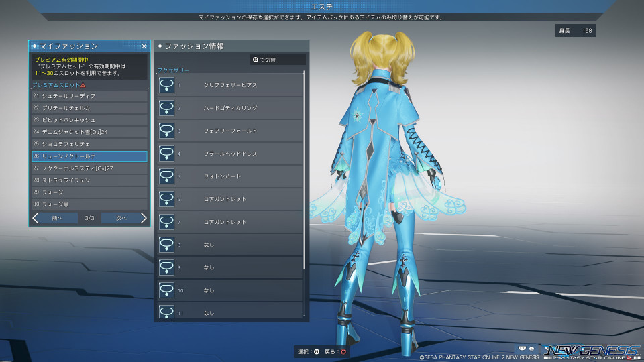The width and height of the screenshot is (644, 362).
Task: Click the 3/3 page indicator
Action: point(89,218)
